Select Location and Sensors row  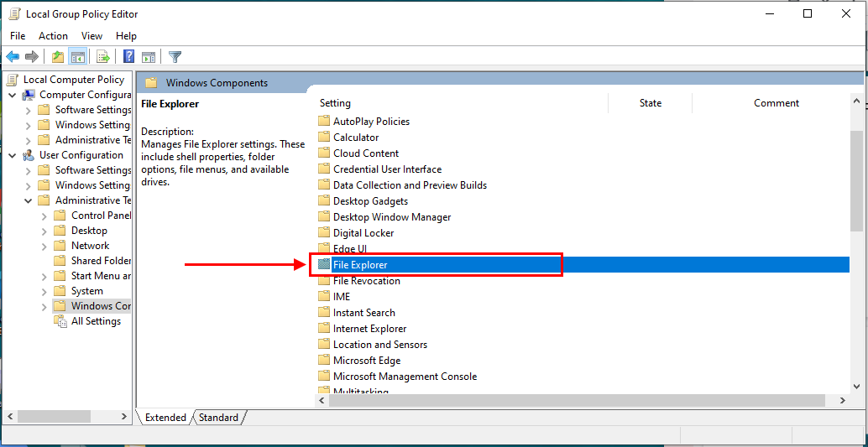tap(379, 345)
